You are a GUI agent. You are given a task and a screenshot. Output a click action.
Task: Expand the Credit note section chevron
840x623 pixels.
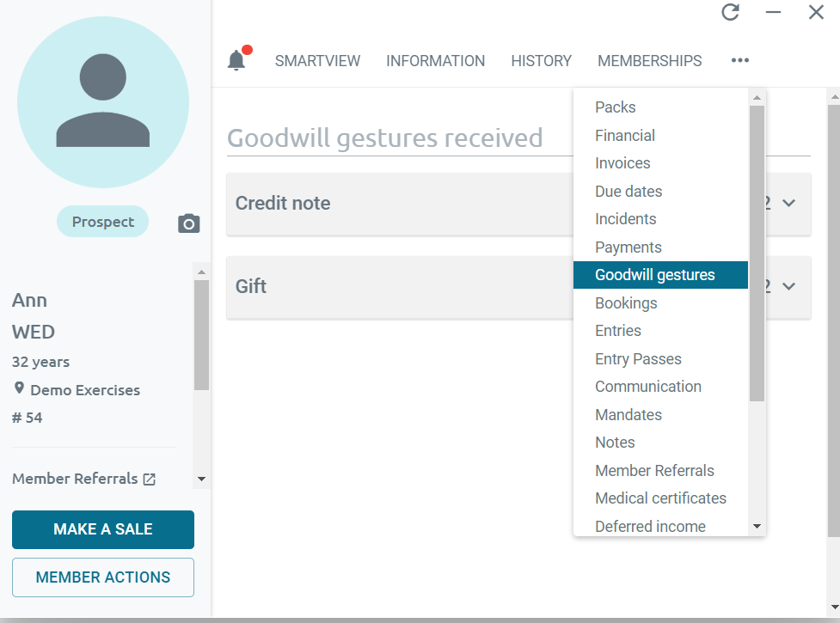(788, 204)
